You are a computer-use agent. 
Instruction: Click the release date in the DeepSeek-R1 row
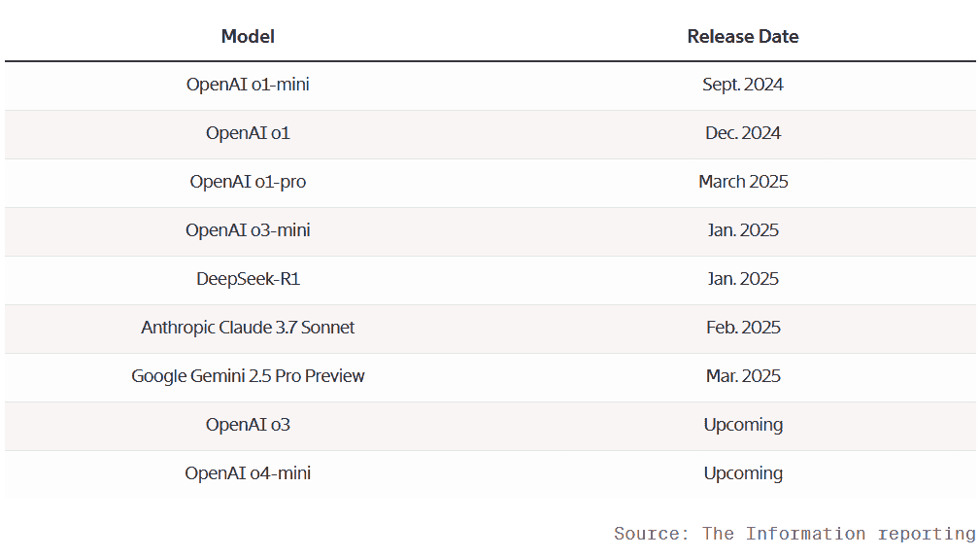click(x=743, y=279)
